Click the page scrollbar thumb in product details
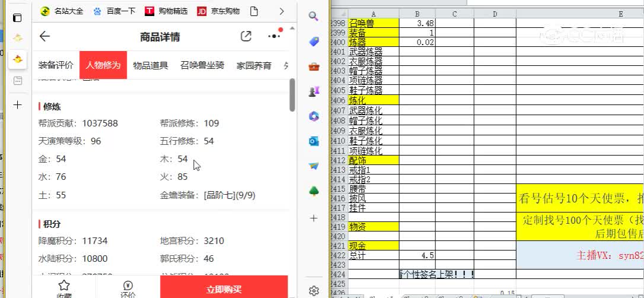 pyautogui.click(x=292, y=95)
